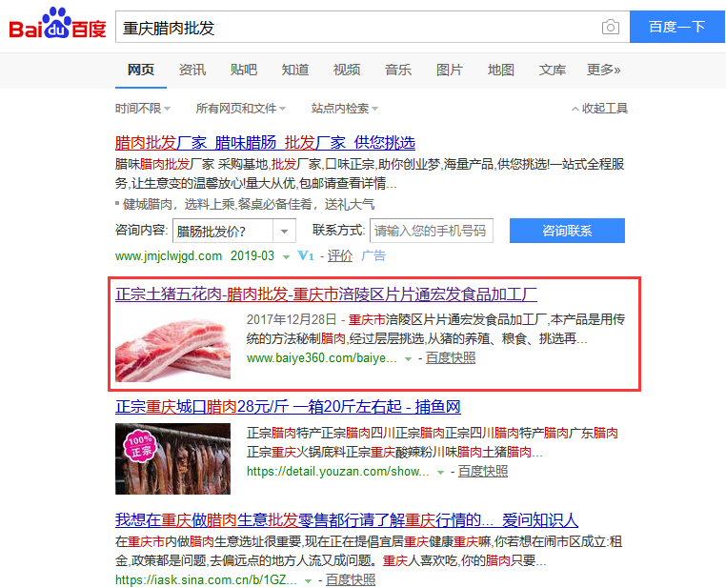The image size is (726, 588).
Task: Switch to the 地图 tab
Action: point(500,70)
